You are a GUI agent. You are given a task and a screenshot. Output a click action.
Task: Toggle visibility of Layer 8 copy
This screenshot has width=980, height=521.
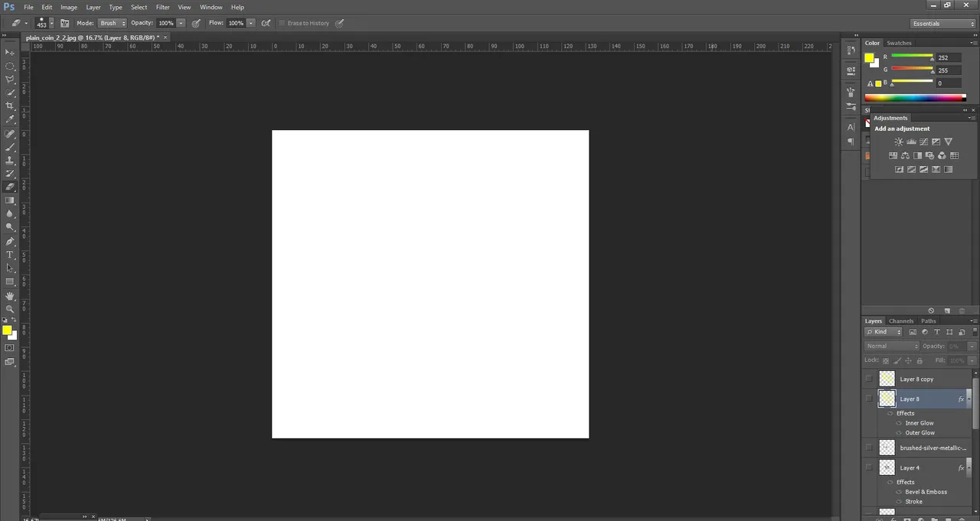tap(869, 379)
